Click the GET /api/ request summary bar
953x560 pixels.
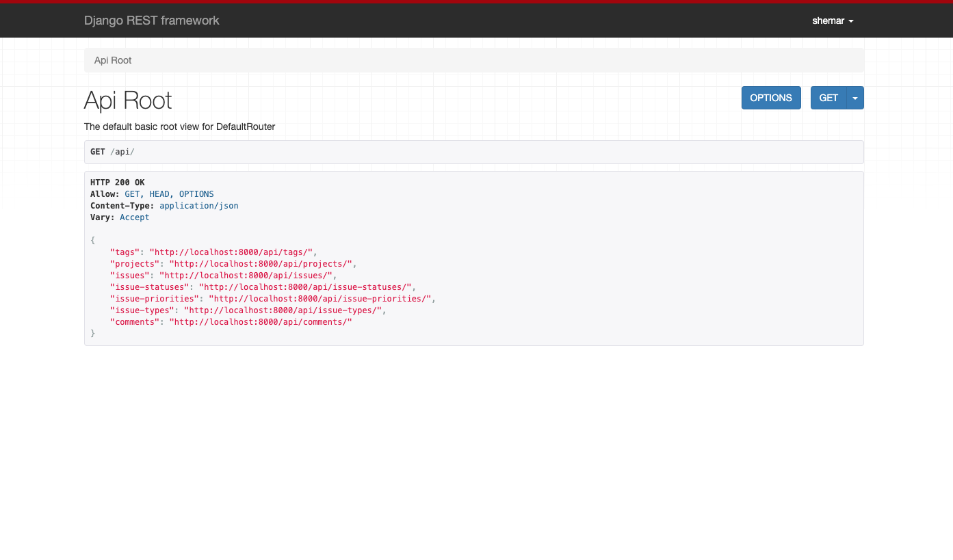tap(473, 152)
